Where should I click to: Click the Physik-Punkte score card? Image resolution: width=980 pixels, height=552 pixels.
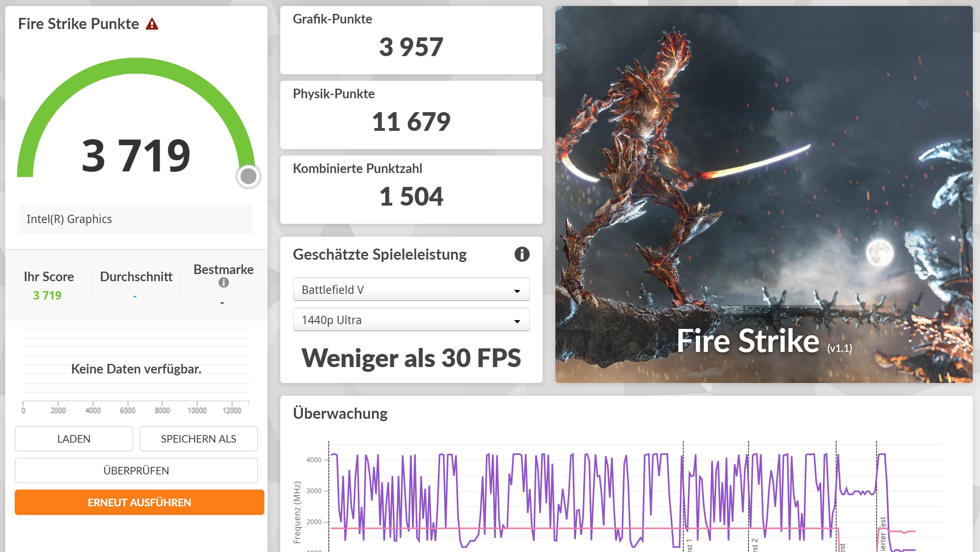[x=411, y=115]
